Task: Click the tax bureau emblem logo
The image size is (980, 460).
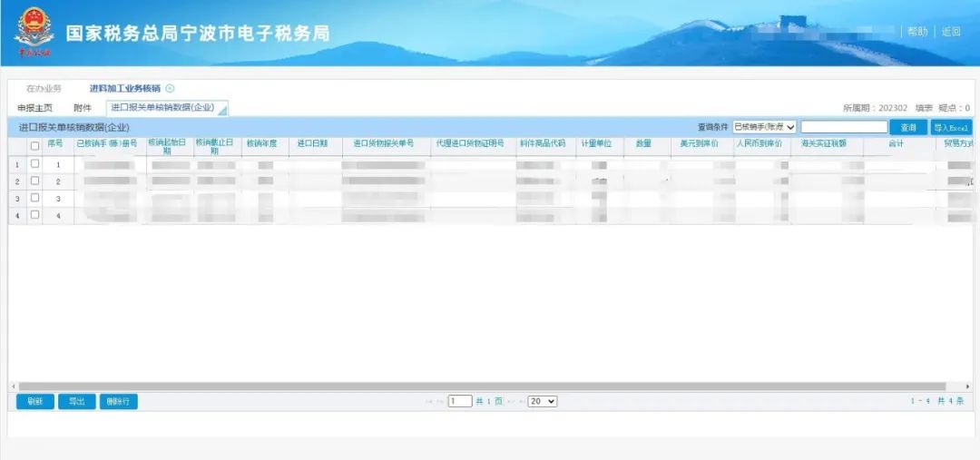Action: (x=34, y=33)
